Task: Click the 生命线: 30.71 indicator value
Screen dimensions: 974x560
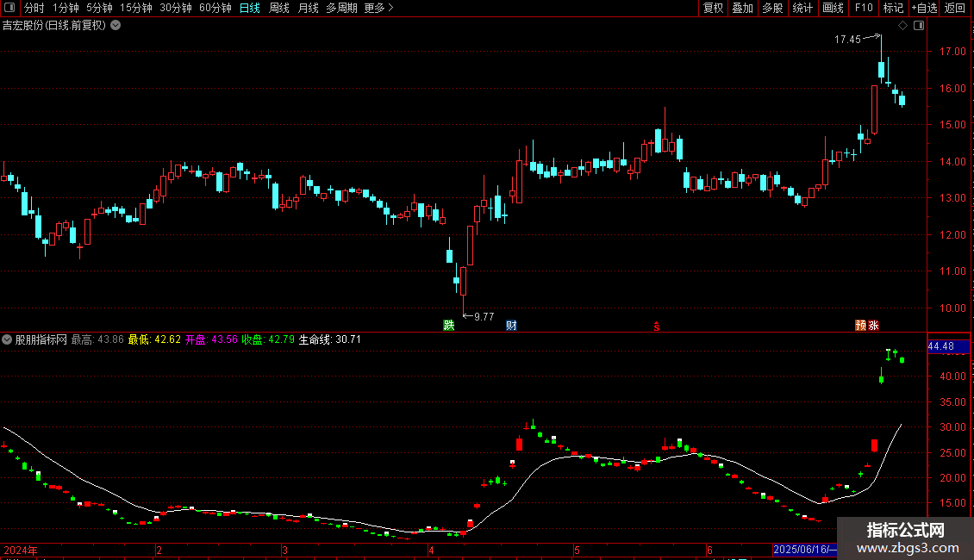Action: 330,339
